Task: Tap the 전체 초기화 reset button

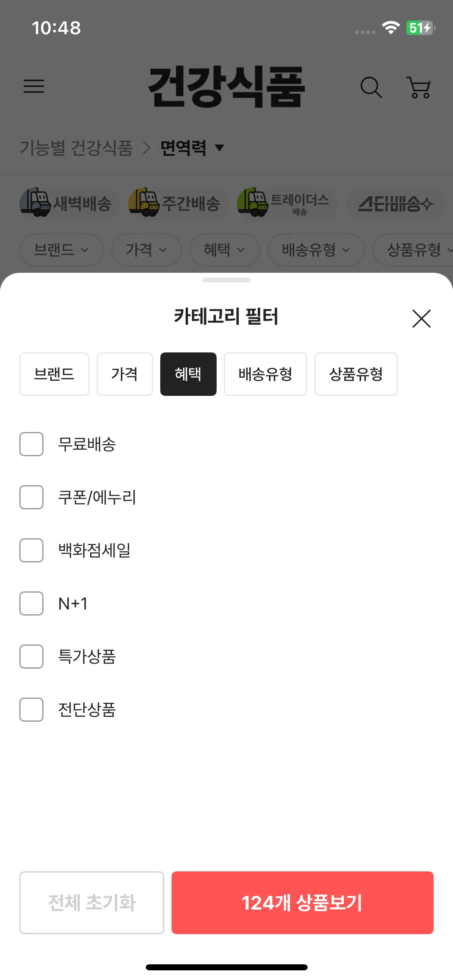Action: 92,902
